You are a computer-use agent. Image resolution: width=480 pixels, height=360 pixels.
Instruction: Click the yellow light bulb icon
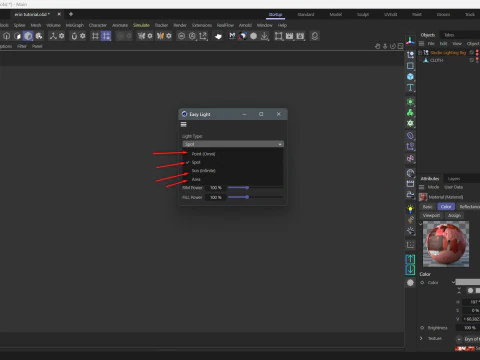(x=410, y=209)
